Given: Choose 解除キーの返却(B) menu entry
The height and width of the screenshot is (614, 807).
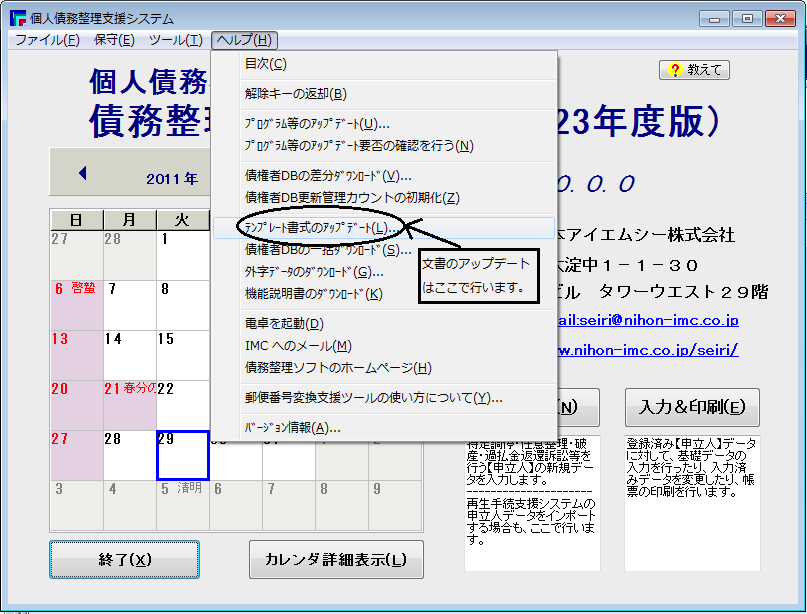Looking at the screenshot, I should (x=295, y=94).
